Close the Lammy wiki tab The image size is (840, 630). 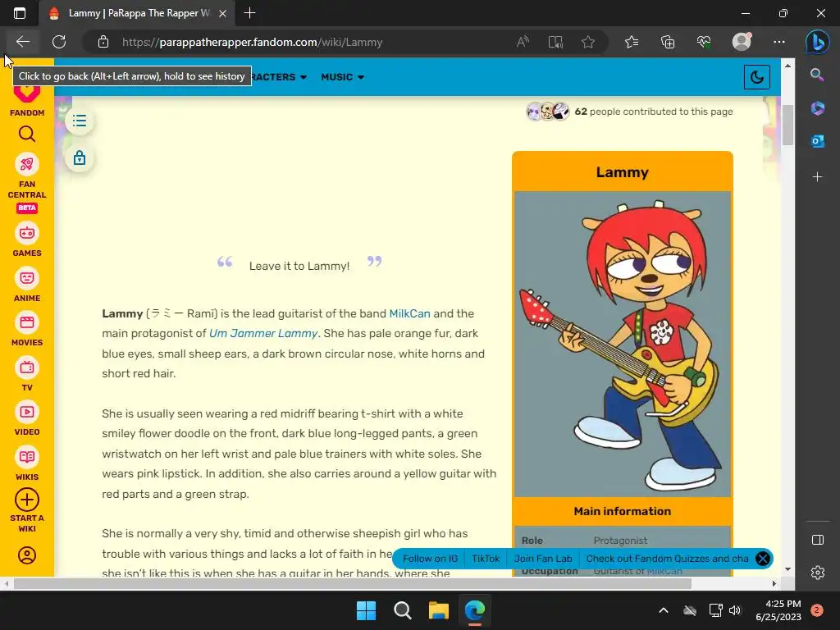(223, 13)
